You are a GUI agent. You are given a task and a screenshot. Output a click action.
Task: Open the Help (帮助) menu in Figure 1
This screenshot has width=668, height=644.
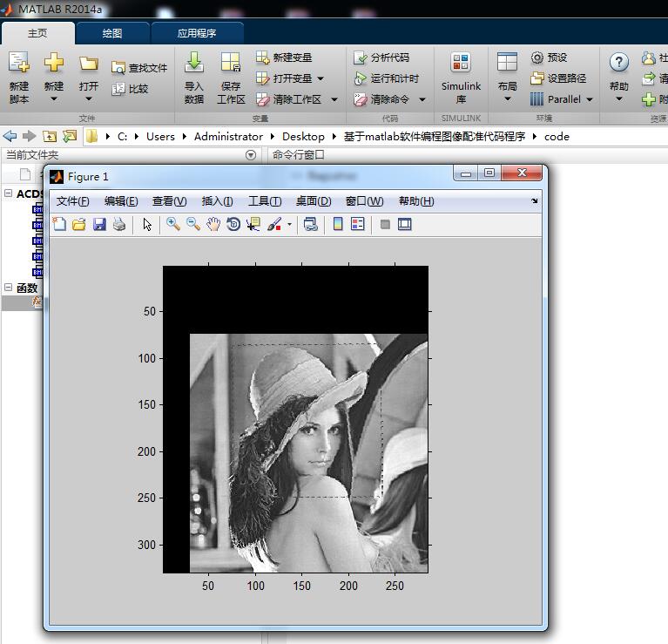(x=416, y=201)
